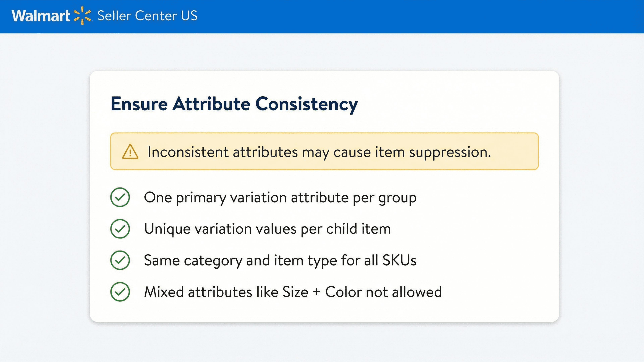Click the word 'suppression' in the warning banner
Image resolution: width=644 pixels, height=362 pixels.
click(450, 152)
